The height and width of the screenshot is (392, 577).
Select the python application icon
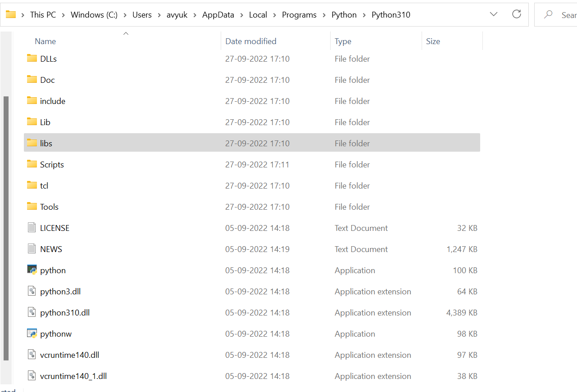pos(32,270)
